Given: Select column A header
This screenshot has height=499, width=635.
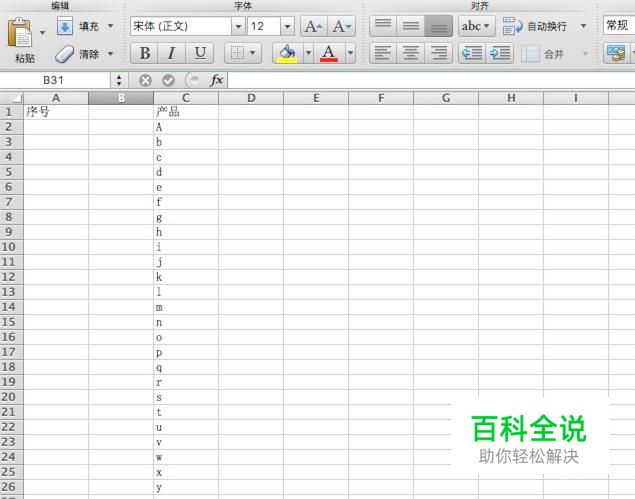Looking at the screenshot, I should (56, 98).
